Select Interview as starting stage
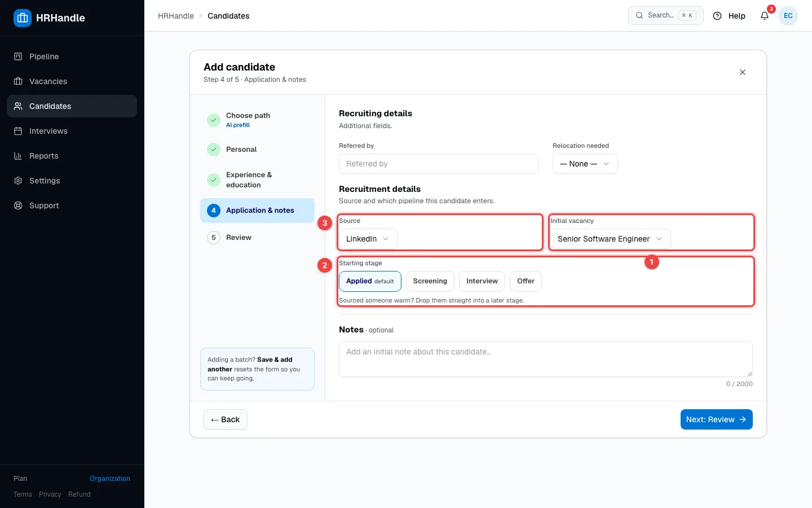 pyautogui.click(x=482, y=281)
